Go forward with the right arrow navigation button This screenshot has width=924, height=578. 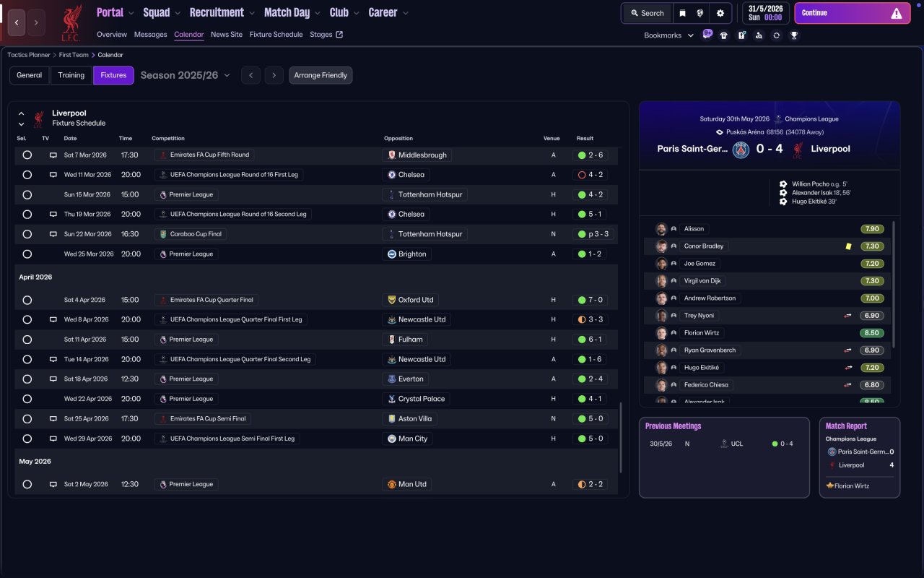coord(36,22)
